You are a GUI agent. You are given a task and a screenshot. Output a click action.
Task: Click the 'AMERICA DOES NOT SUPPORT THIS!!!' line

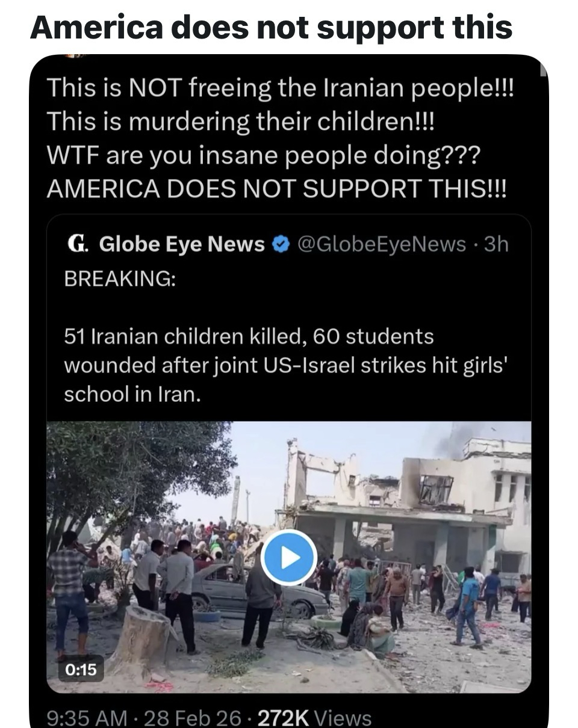click(277, 188)
